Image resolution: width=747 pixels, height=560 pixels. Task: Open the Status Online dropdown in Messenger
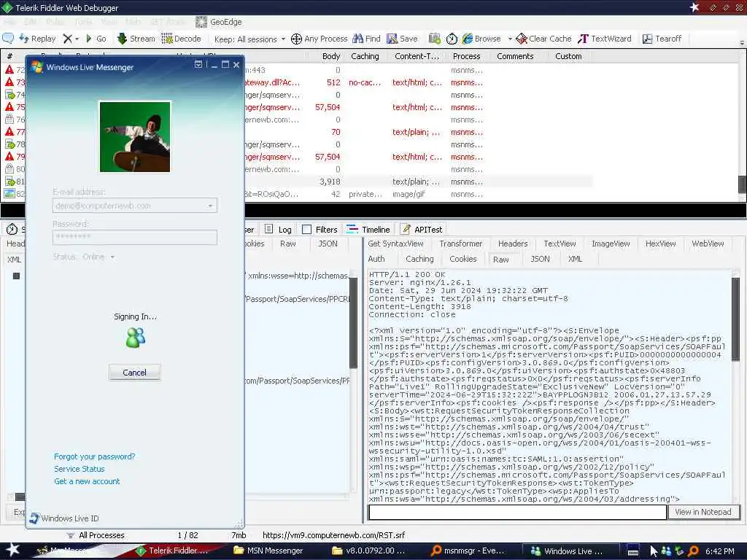113,257
